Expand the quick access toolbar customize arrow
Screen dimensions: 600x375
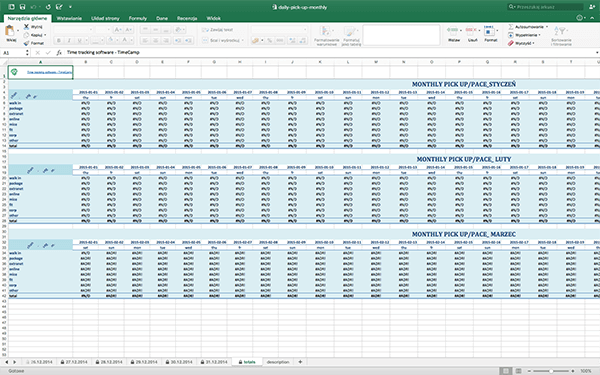(x=70, y=7)
